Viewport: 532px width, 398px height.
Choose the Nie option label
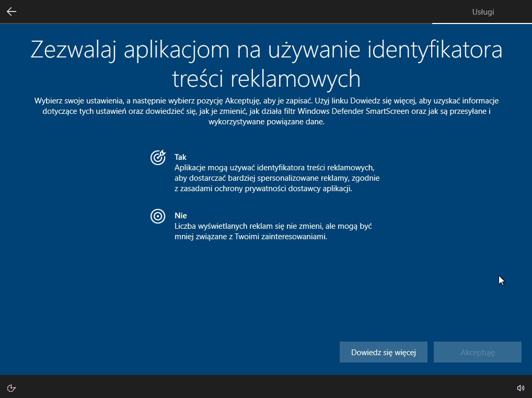(x=181, y=216)
